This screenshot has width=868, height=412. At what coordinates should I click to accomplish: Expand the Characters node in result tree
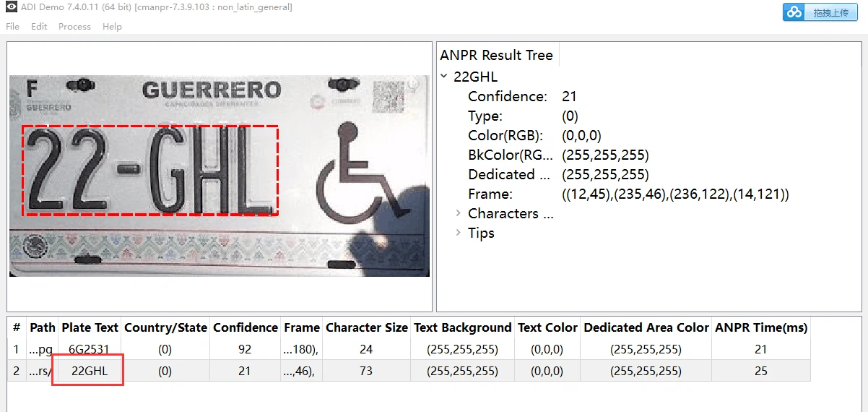tap(458, 213)
